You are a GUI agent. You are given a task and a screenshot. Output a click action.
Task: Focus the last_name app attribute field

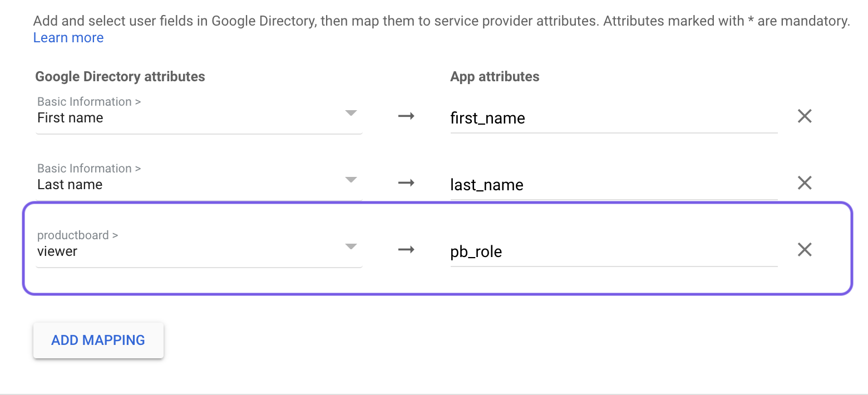(x=614, y=185)
